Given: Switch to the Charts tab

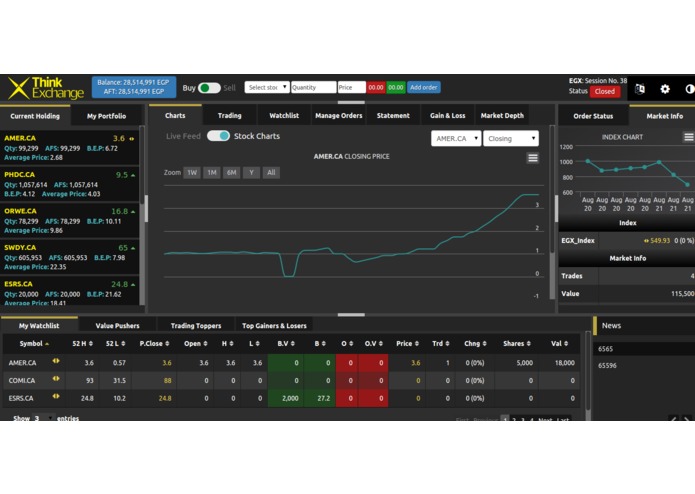Looking at the screenshot, I should [175, 115].
